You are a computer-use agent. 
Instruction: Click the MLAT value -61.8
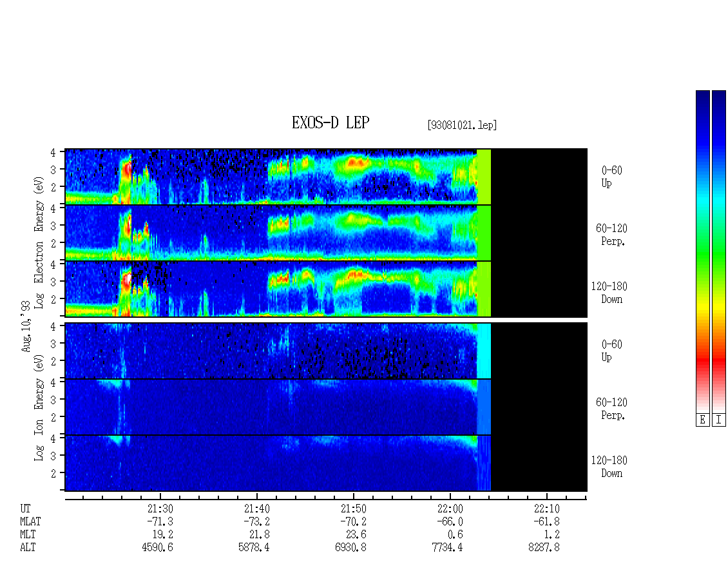click(x=546, y=521)
